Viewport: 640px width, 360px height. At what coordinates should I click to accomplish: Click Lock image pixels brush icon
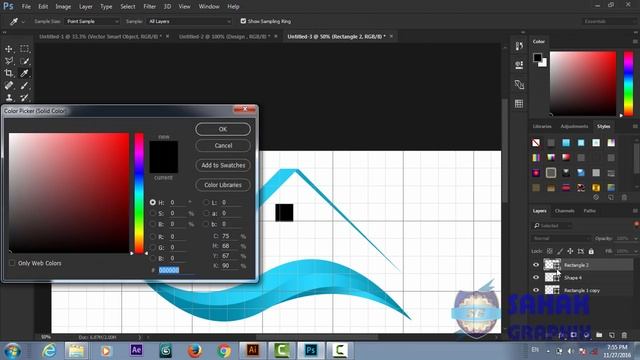[x=560, y=251]
